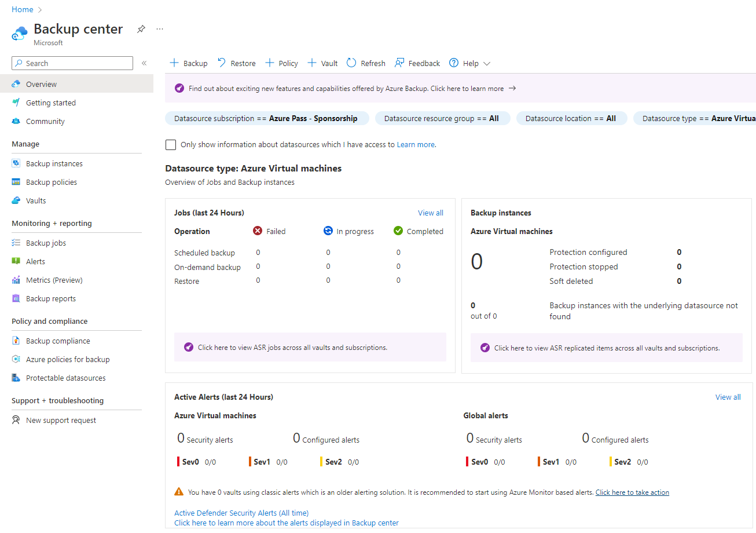Image resolution: width=756 pixels, height=533 pixels.
Task: Click the plus Vault toolbar button
Action: 322,63
